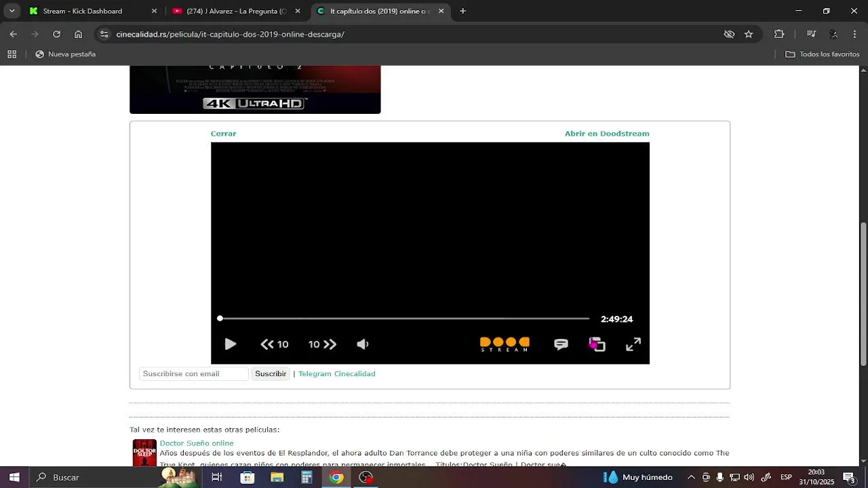This screenshot has width=868, height=488.
Task: Click the 4K Ultra HD movie poster
Action: (x=255, y=89)
